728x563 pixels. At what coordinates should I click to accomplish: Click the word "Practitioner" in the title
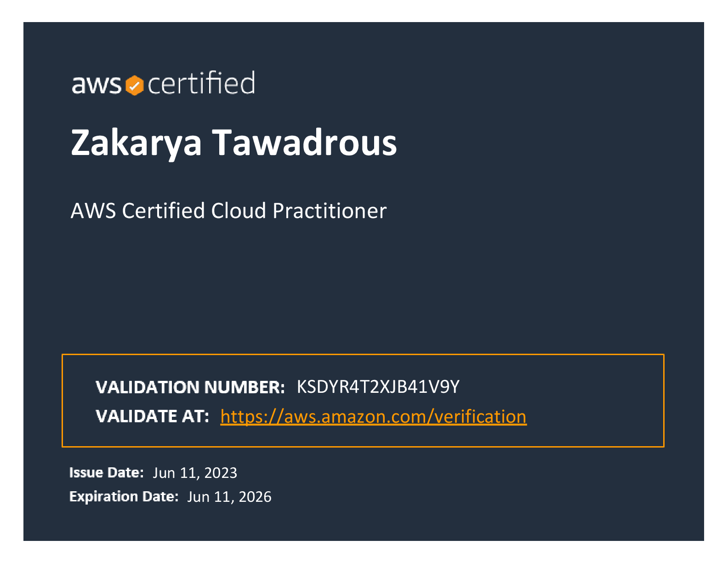tap(330, 211)
